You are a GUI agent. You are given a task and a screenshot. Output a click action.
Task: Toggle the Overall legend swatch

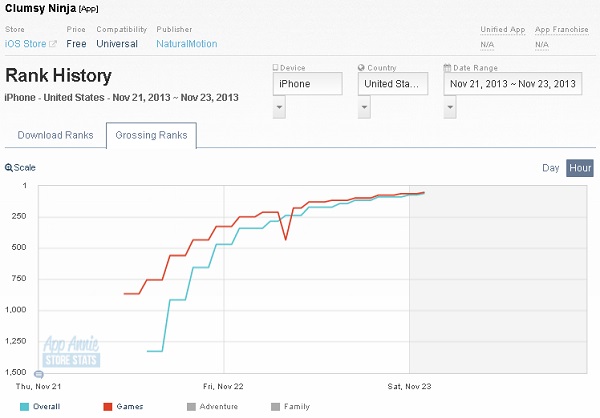point(24,407)
